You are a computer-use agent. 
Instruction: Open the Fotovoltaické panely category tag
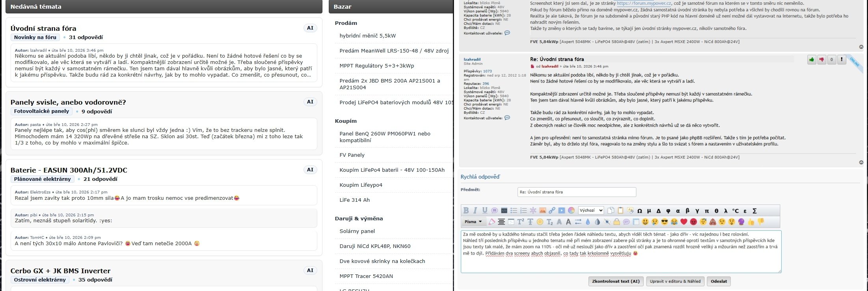[x=41, y=111]
